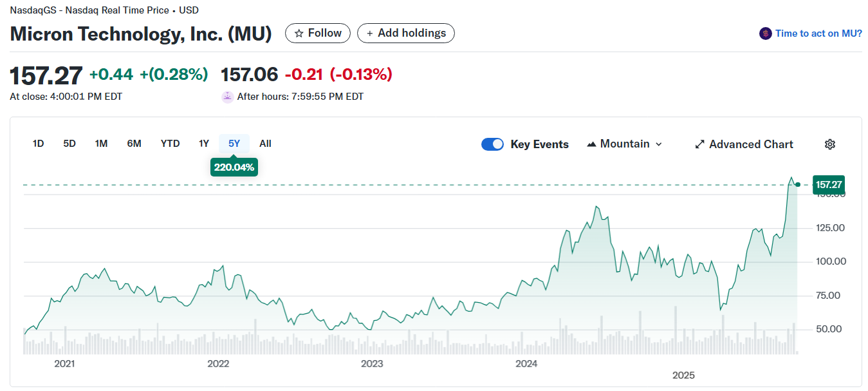Click the after hours moon icon
Image resolution: width=868 pixels, height=391 pixels.
point(227,97)
